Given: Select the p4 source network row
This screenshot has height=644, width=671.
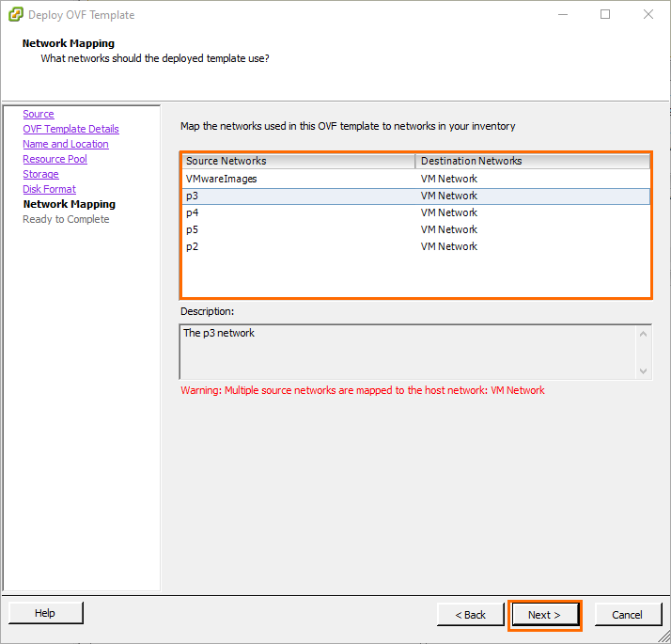Looking at the screenshot, I should (193, 212).
